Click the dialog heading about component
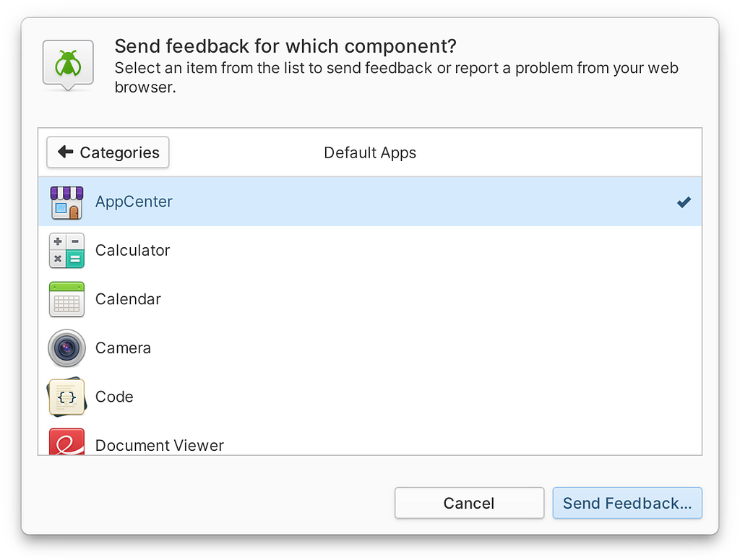Viewport: 740px width, 560px height. (285, 46)
